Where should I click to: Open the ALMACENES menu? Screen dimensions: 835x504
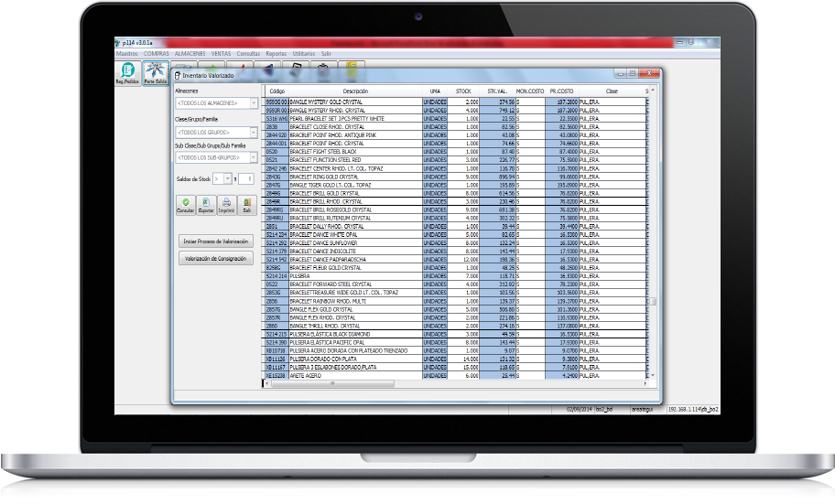coord(190,54)
